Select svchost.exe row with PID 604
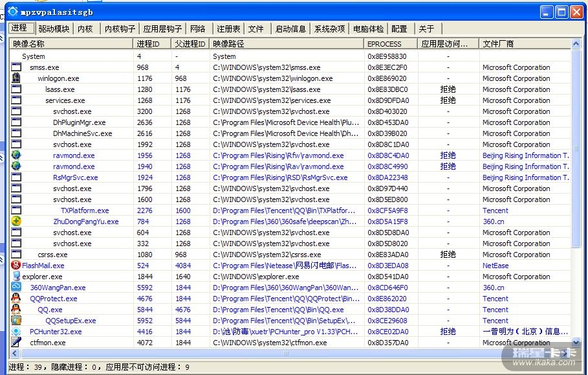 pyautogui.click(x=290, y=233)
